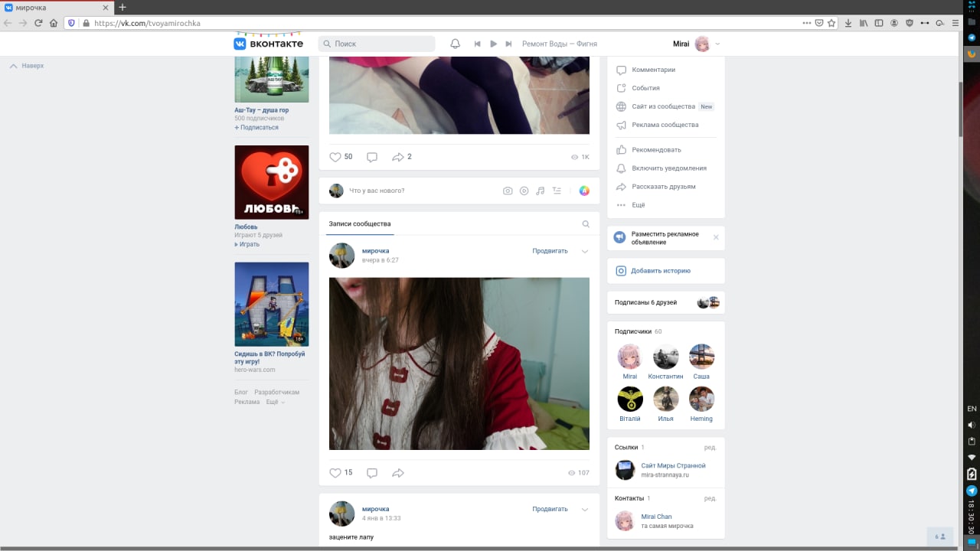Open subscriber Илья's profile
This screenshot has height=551, width=980.
[665, 404]
